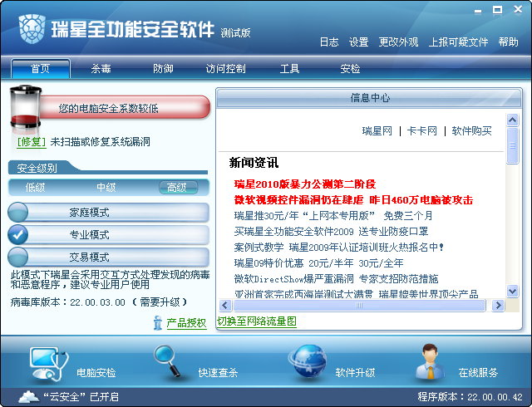Image resolution: width=532 pixels, height=407 pixels.
Task: Click the 软件升级 button label
Action: point(355,373)
